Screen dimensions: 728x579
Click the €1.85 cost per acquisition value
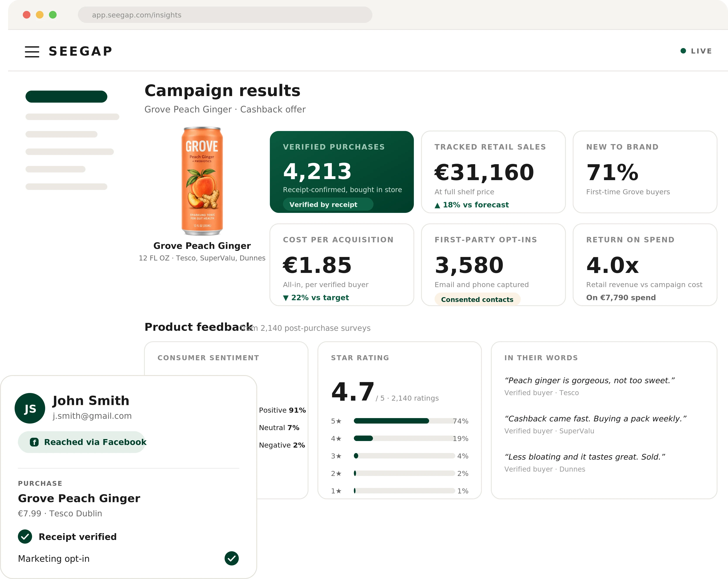coord(317,265)
